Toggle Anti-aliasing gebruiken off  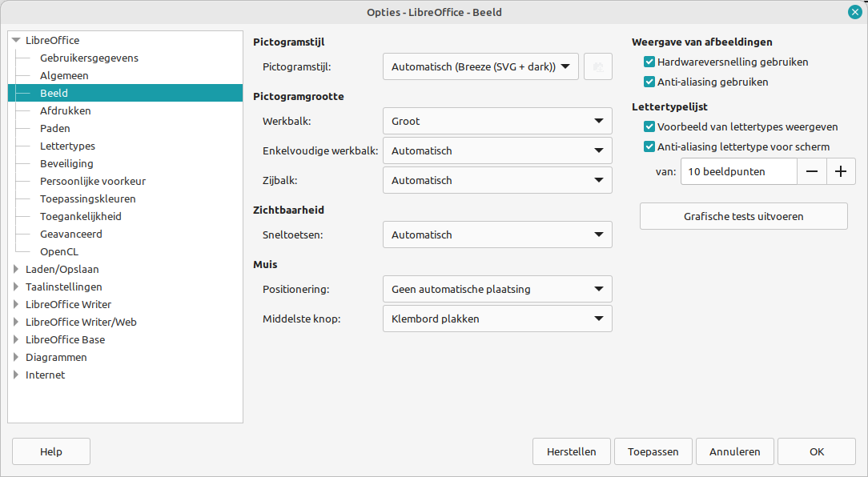click(x=648, y=82)
